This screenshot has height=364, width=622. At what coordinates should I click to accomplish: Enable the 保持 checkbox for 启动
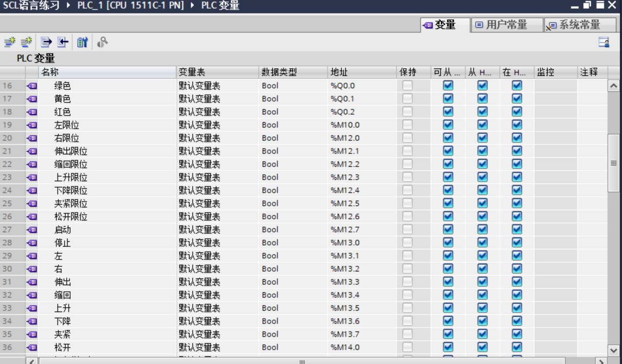(407, 230)
